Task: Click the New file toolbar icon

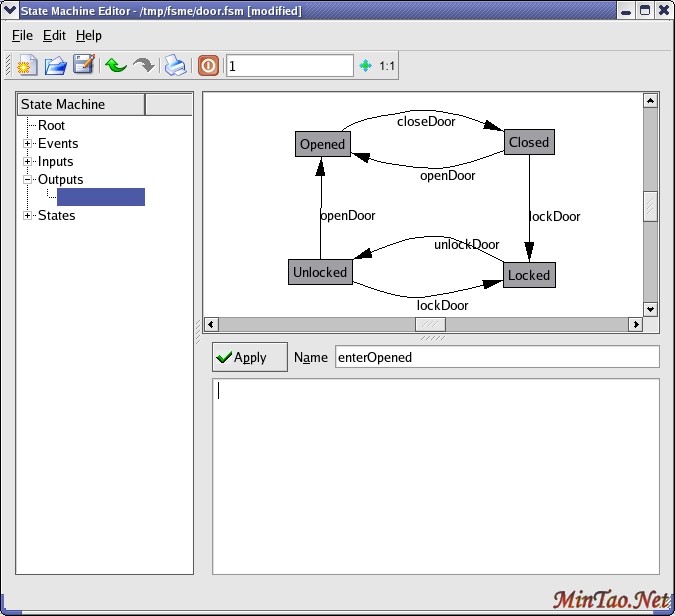Action: pos(28,66)
